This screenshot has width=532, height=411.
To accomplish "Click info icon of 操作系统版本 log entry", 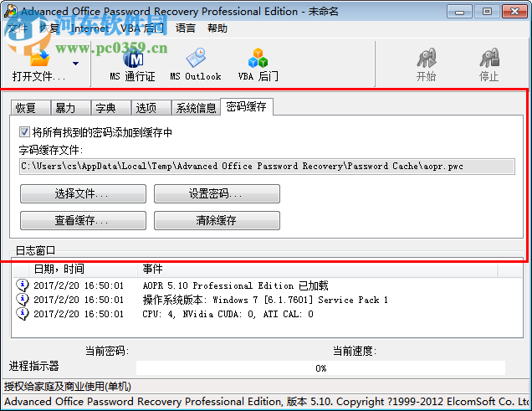I will click(23, 300).
